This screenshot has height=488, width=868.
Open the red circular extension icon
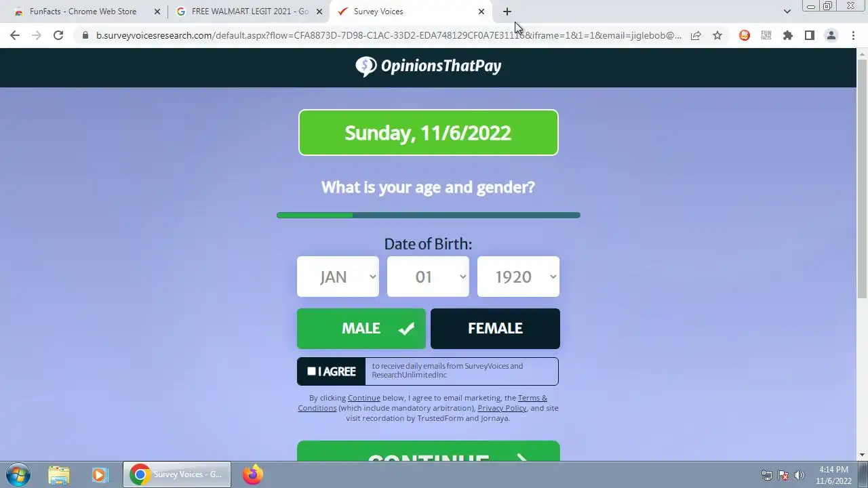[x=745, y=35]
